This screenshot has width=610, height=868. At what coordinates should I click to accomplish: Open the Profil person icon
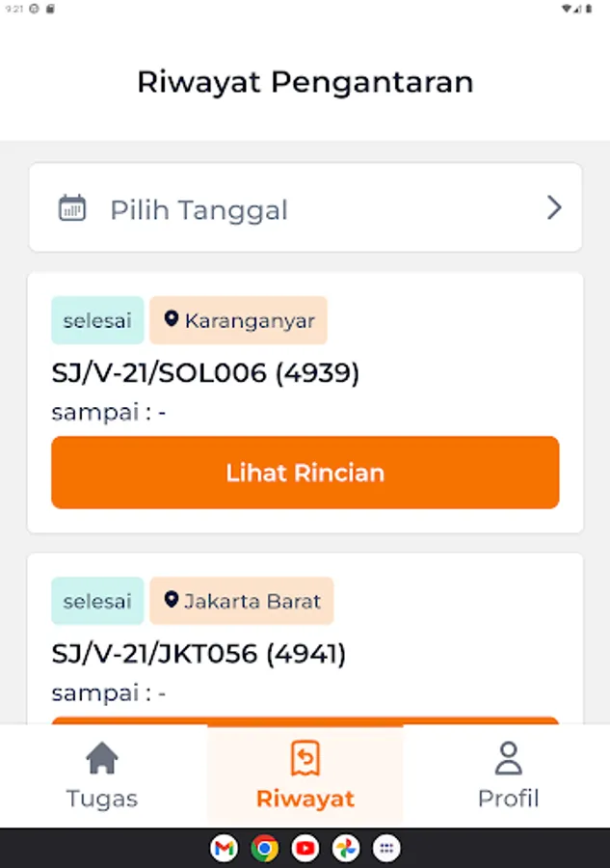[508, 759]
